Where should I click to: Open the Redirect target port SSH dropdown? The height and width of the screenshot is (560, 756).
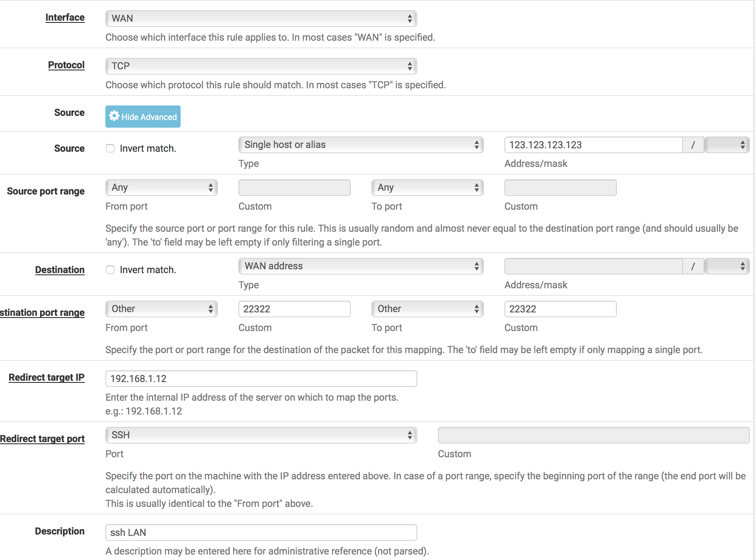click(x=261, y=435)
